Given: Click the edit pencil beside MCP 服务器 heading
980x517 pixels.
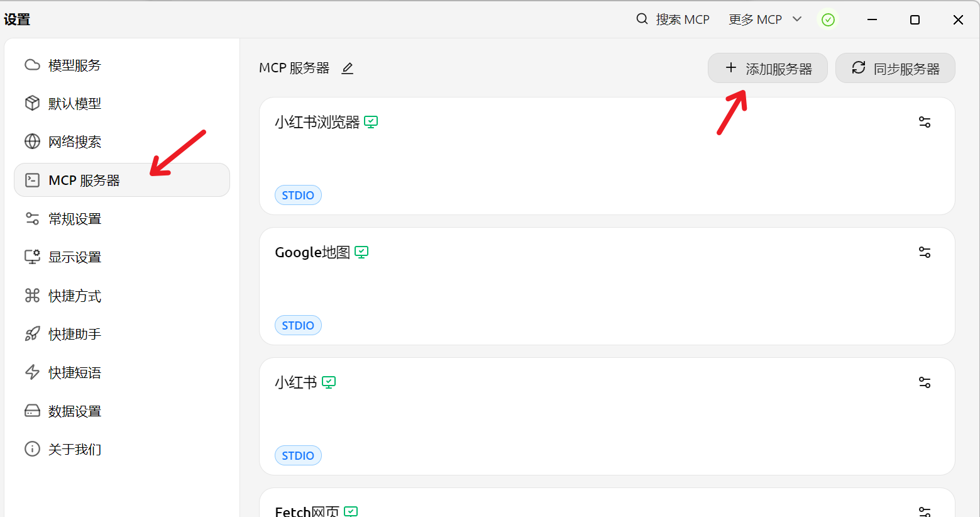Looking at the screenshot, I should (x=347, y=68).
